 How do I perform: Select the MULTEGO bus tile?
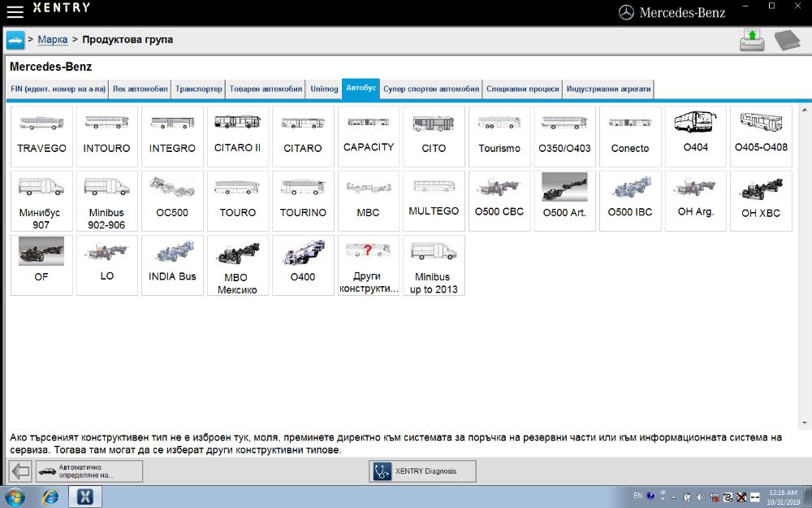click(x=434, y=201)
